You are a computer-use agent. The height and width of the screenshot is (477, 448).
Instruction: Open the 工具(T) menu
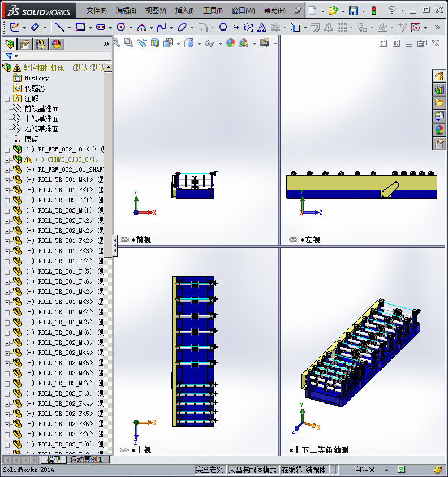pyautogui.click(x=213, y=11)
